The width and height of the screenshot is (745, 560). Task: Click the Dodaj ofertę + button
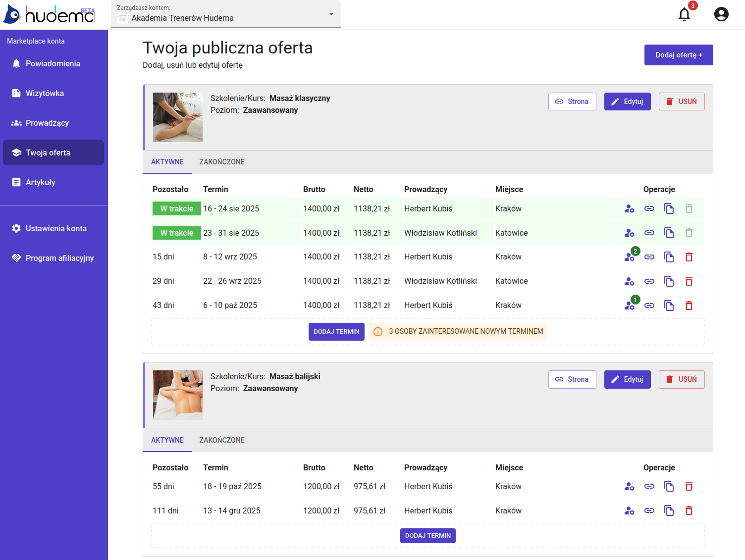pos(678,55)
